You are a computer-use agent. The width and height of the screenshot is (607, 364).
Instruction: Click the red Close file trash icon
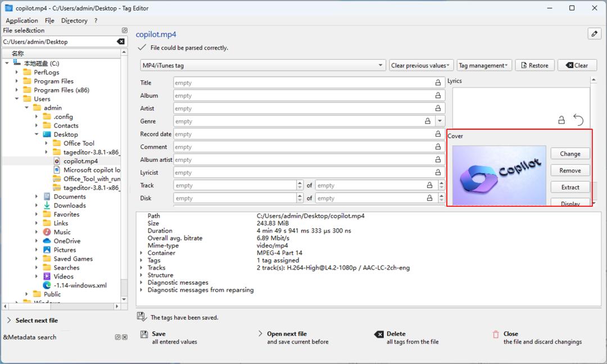(496, 334)
